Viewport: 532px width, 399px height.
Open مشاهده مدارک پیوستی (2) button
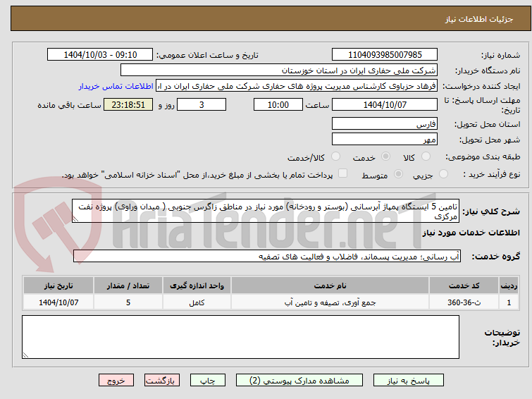pos(299,381)
